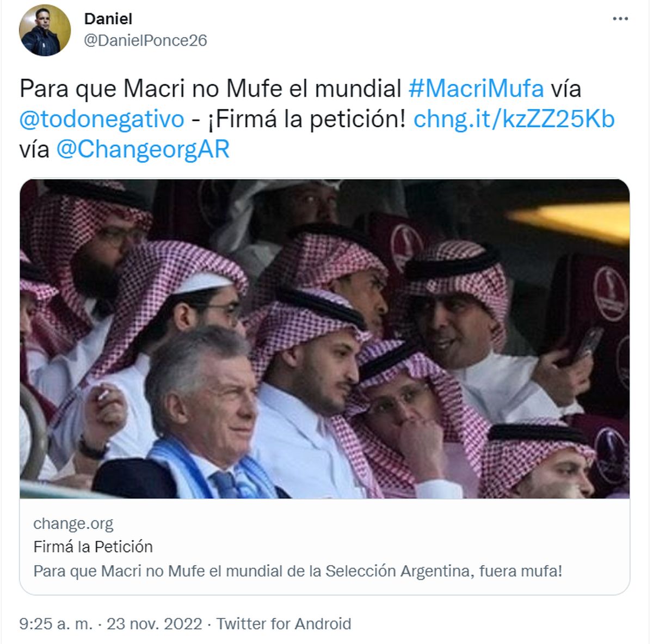Open the #MacriMufa hashtag
This screenshot has width=653, height=644.
[x=476, y=89]
